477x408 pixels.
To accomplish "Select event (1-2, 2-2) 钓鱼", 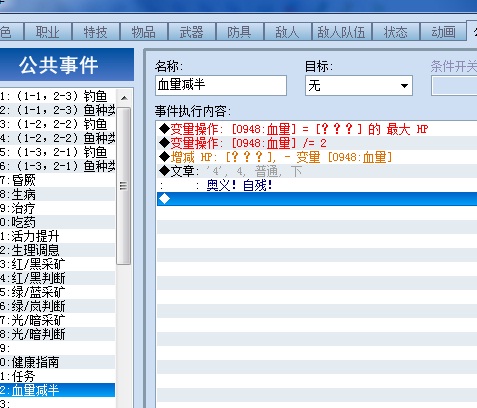I will 57,124.
